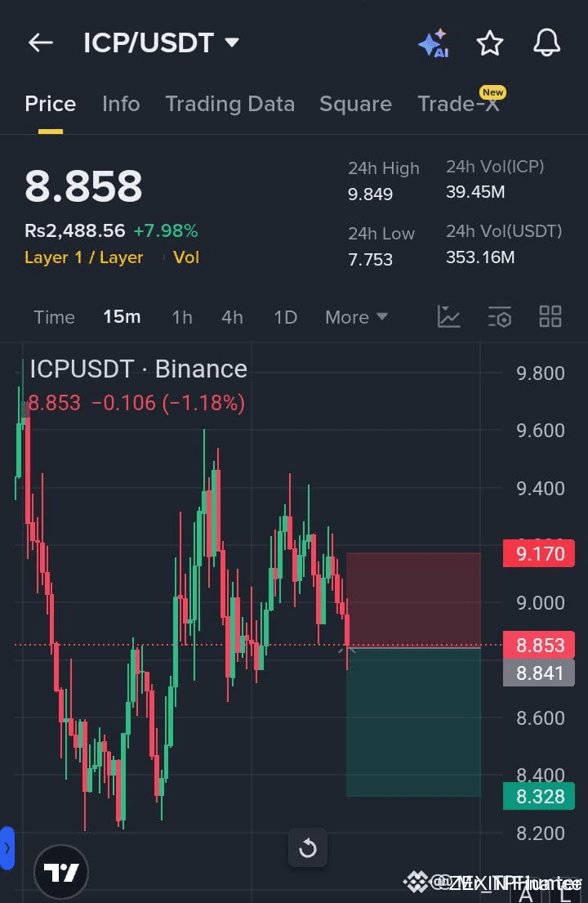Viewport: 588px width, 903px height.
Task: Click the 8.600 axis price label
Action: [541, 718]
